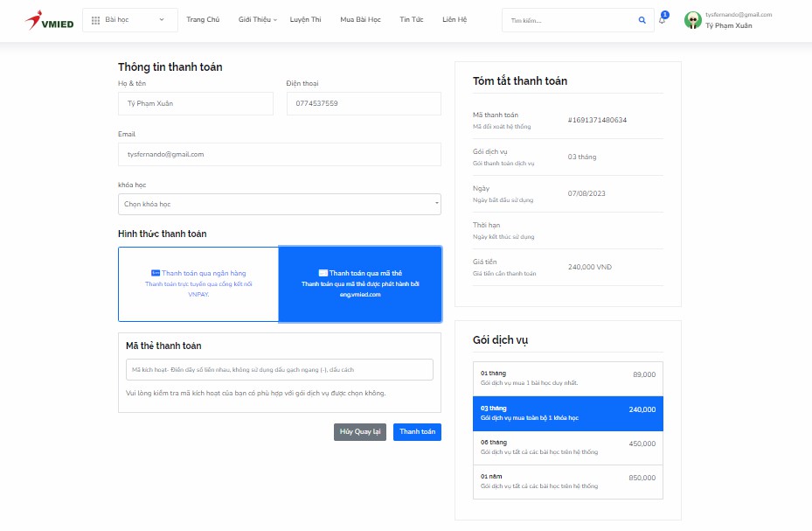Click the grid icon beside Bài học
This screenshot has height=531, width=812.
[x=96, y=20]
